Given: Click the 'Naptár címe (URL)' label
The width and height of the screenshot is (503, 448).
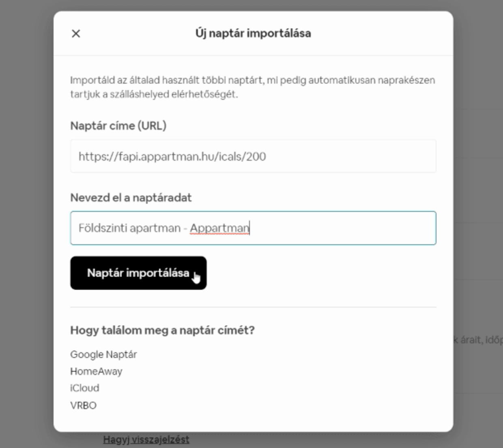Looking at the screenshot, I should [x=118, y=126].
